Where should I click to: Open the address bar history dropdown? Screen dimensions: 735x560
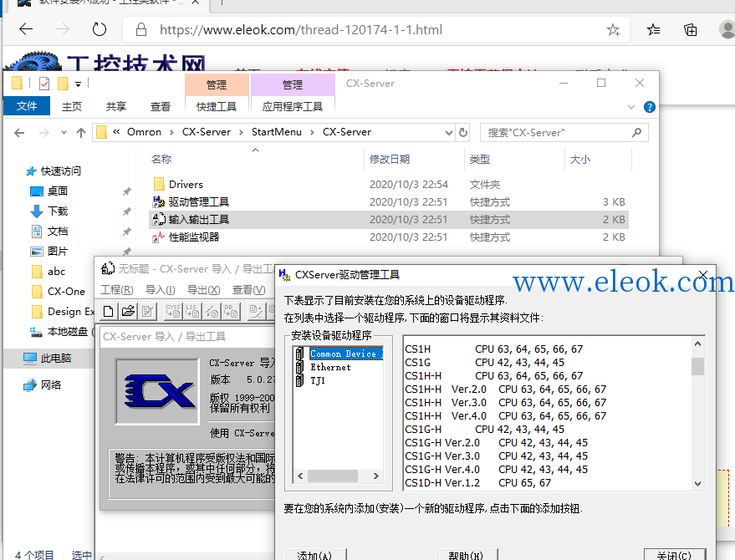coord(448,133)
